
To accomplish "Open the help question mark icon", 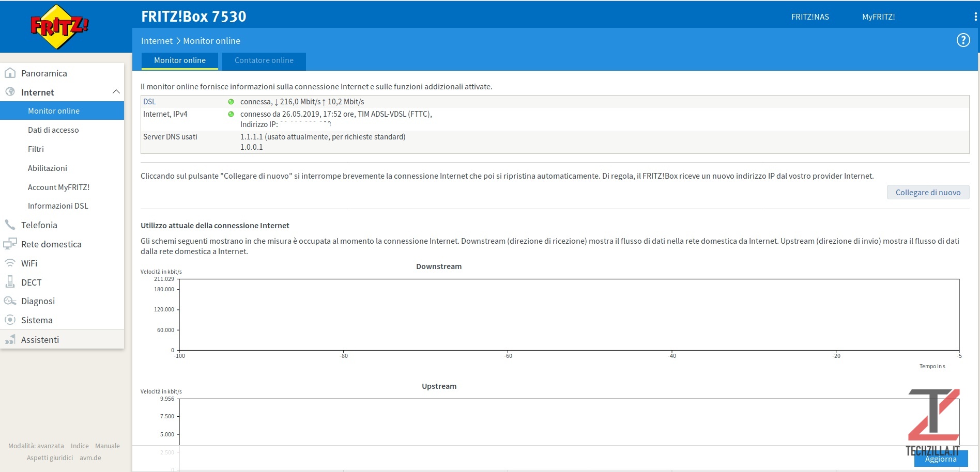I will [963, 40].
